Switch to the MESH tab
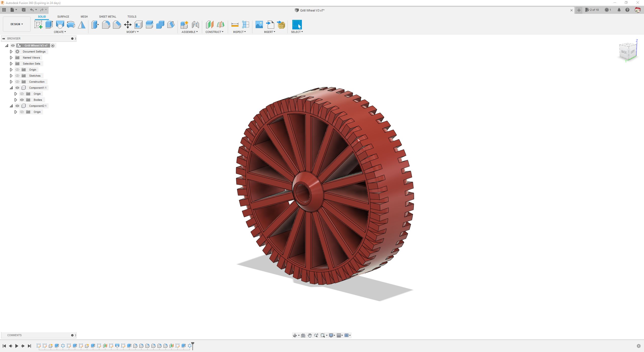The width and height of the screenshot is (644, 352). coord(84,17)
